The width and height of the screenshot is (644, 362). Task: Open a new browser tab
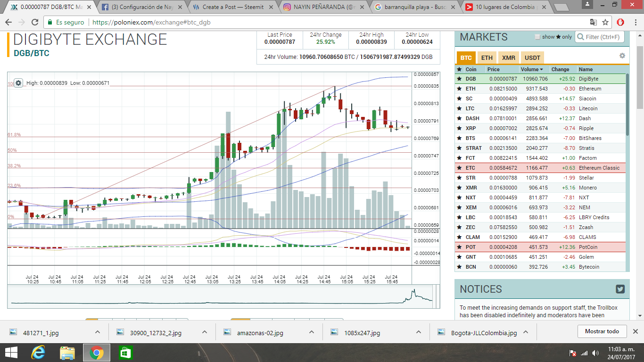point(562,7)
